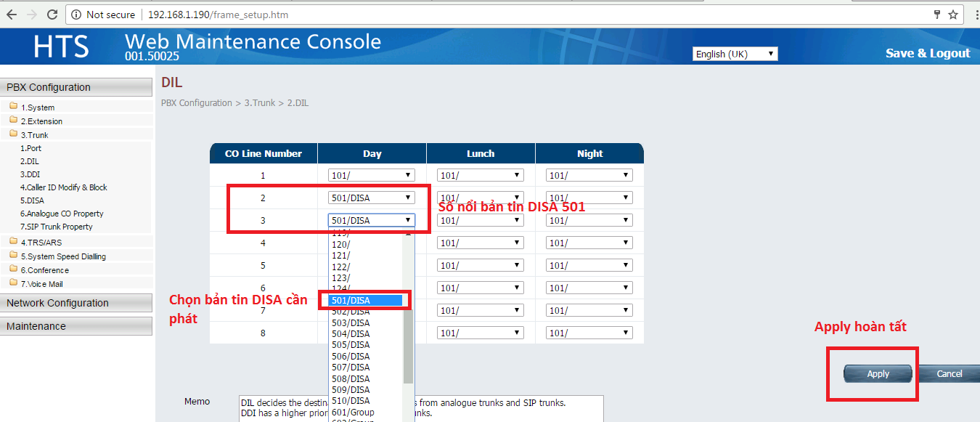This screenshot has width=980, height=422.
Task: Bookmark this page with the star icon
Action: (953, 15)
